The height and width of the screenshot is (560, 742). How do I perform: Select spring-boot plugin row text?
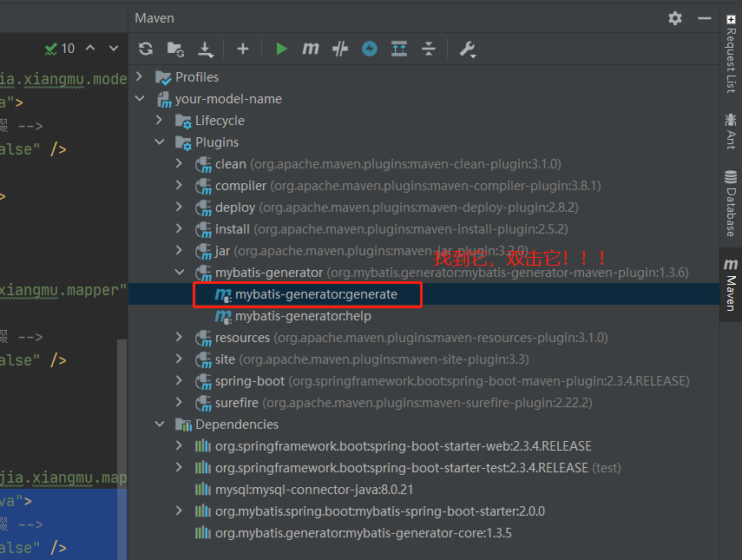click(x=452, y=381)
